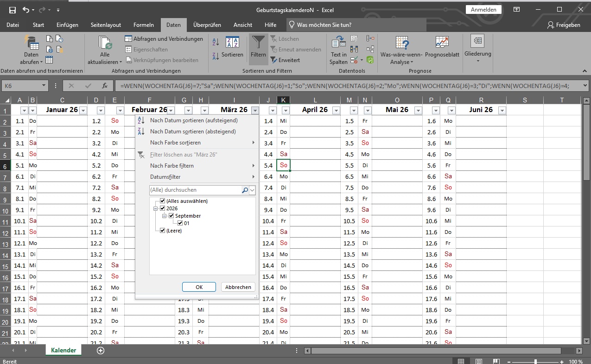Open the Name Box dropdown arrow
591x364 pixels.
coord(44,86)
